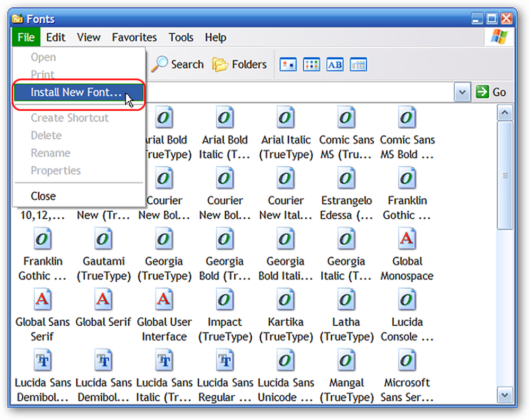
Task: Click the grayed Properties menu entry
Action: (x=79, y=171)
